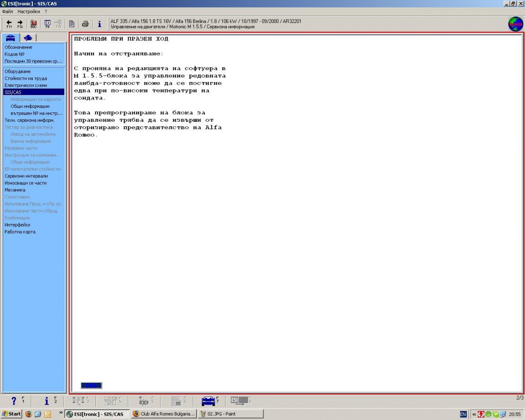Click the blue info icon in top toolbar
This screenshot has height=420, width=525.
click(99, 23)
